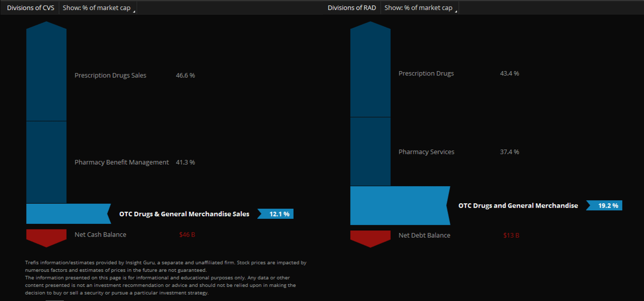Click the Trefis disclaimer text paragraph
Image resolution: width=644 pixels, height=301 pixels.
tap(166, 278)
